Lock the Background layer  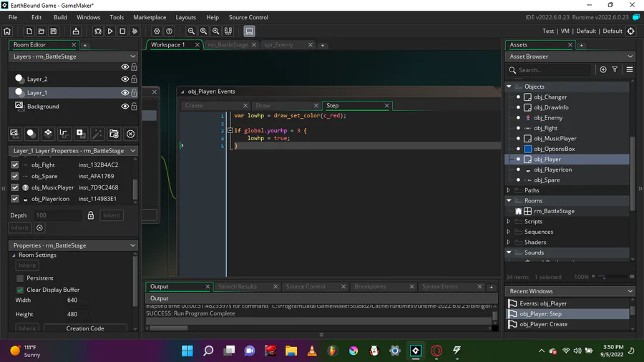(134, 107)
